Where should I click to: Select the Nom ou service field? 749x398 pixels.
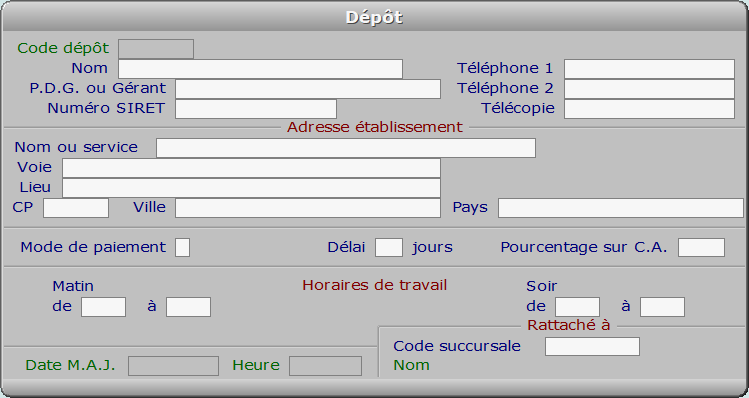pyautogui.click(x=345, y=148)
